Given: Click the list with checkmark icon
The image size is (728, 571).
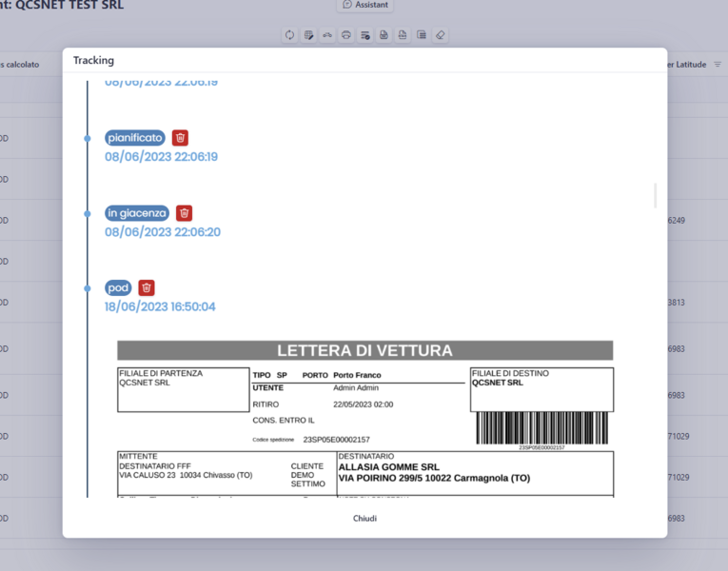Looking at the screenshot, I should [364, 35].
